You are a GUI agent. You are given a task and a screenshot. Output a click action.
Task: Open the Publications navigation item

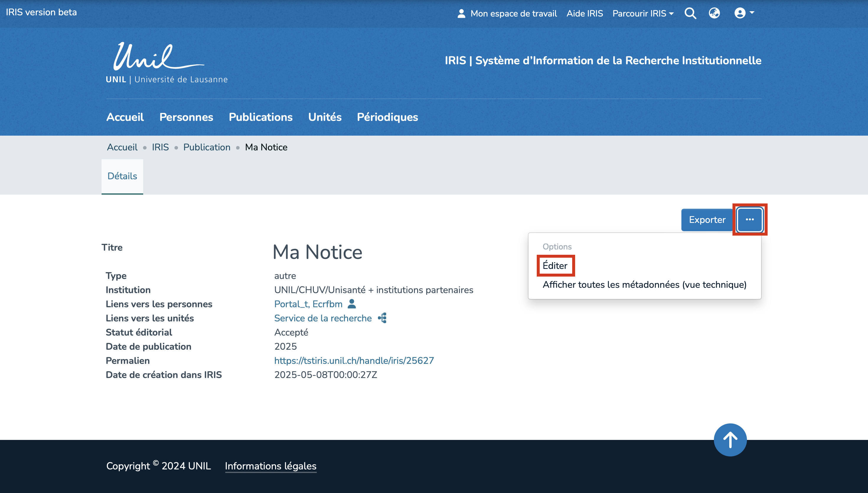point(260,117)
